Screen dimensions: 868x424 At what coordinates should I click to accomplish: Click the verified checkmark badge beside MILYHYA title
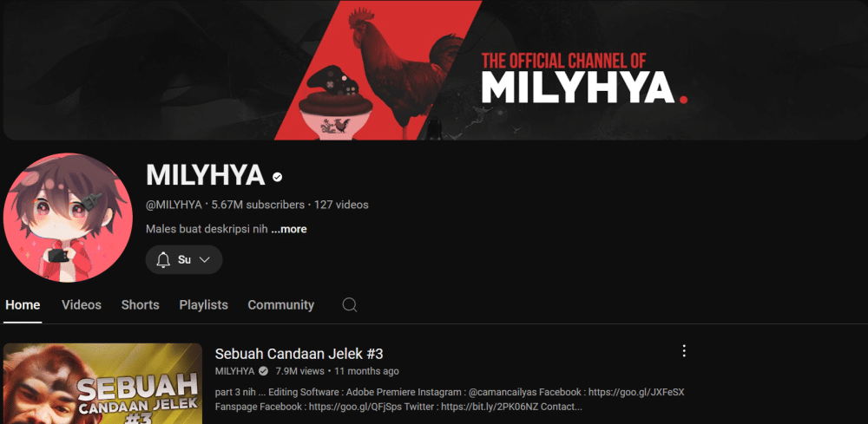278,177
